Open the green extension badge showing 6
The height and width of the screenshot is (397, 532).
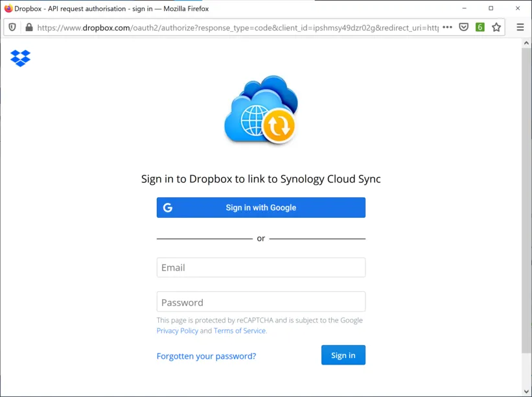(480, 27)
